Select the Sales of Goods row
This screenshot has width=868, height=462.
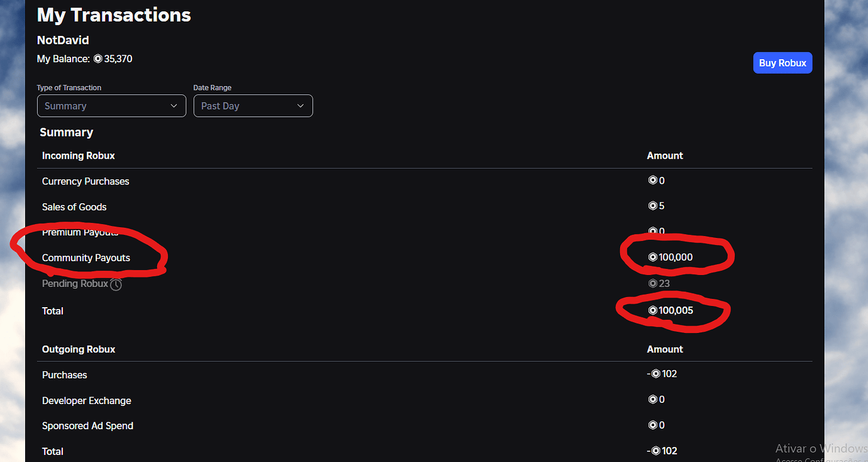pyautogui.click(x=74, y=207)
